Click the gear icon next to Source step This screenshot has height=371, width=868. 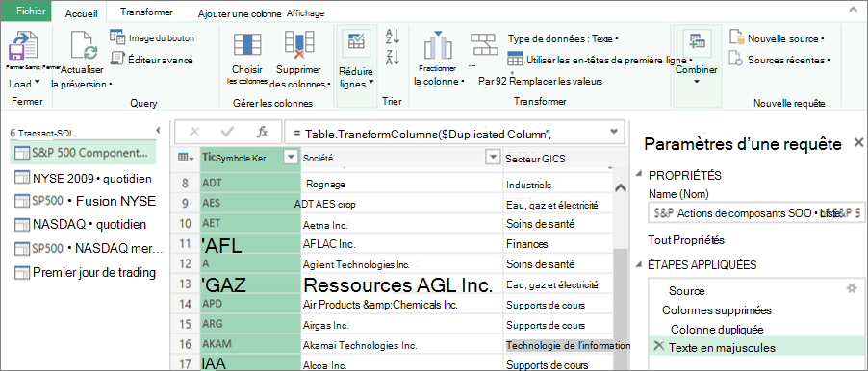(852, 287)
